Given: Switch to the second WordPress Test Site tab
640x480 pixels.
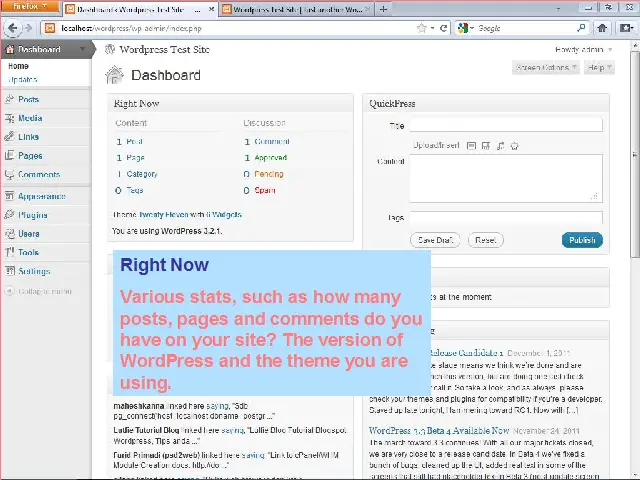Looking at the screenshot, I should (297, 9).
